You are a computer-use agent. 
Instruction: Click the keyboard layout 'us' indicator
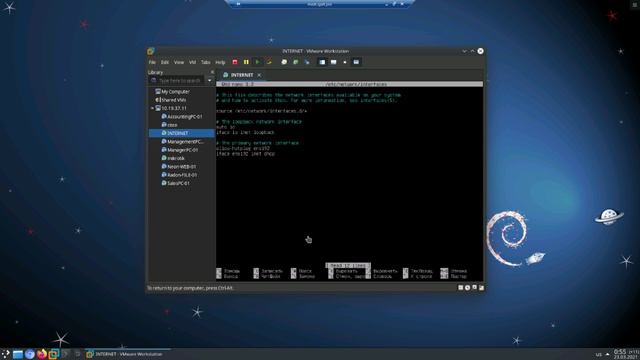pos(598,354)
